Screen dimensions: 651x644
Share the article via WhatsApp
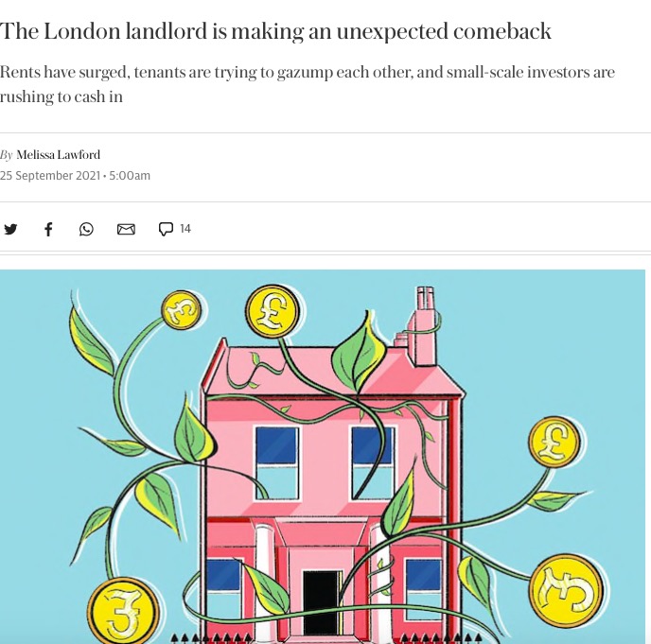86,229
